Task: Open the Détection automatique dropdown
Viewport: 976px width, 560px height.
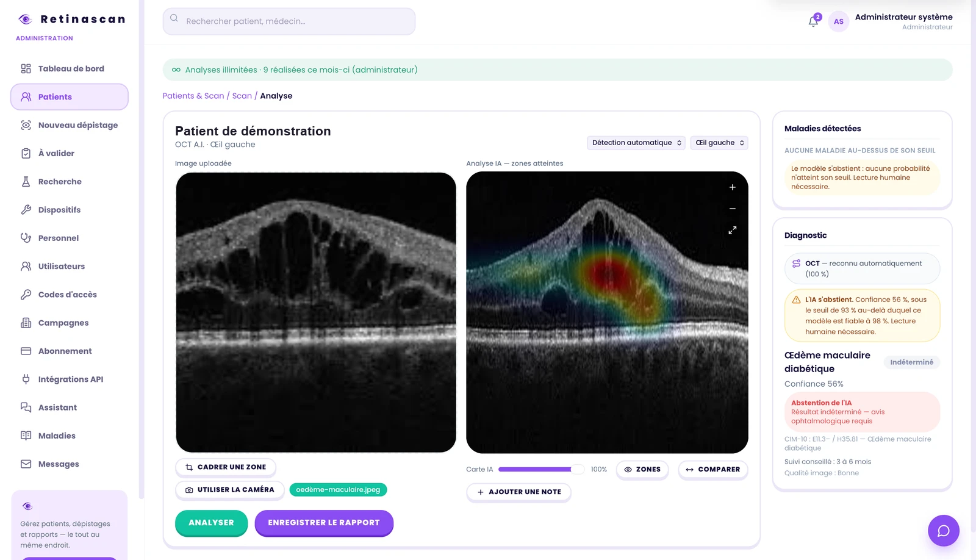Action: coord(636,143)
